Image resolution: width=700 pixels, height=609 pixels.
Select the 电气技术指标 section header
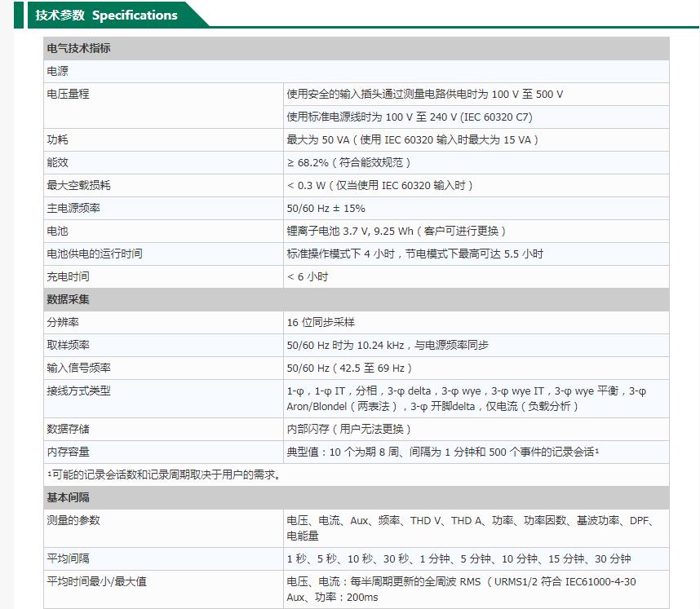pos(79,49)
